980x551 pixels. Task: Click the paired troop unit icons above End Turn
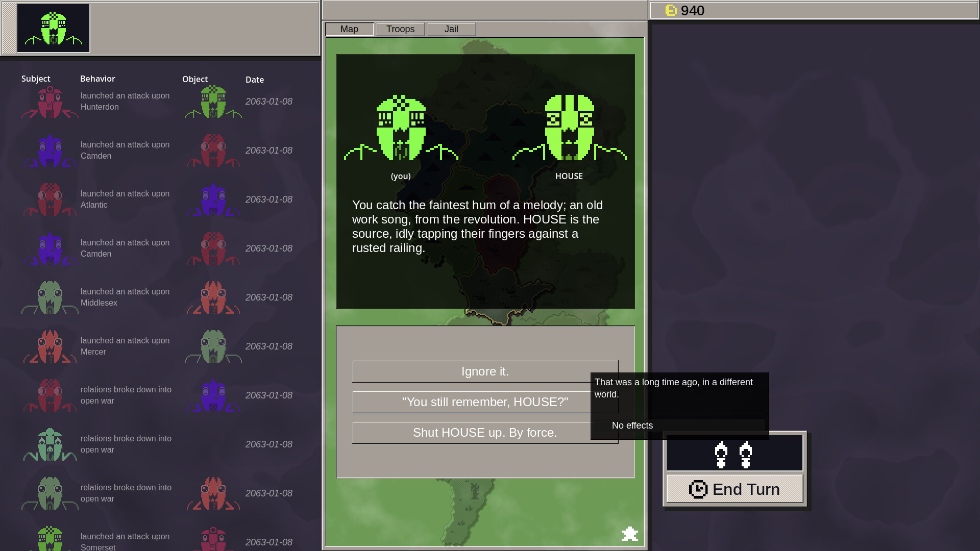point(734,454)
